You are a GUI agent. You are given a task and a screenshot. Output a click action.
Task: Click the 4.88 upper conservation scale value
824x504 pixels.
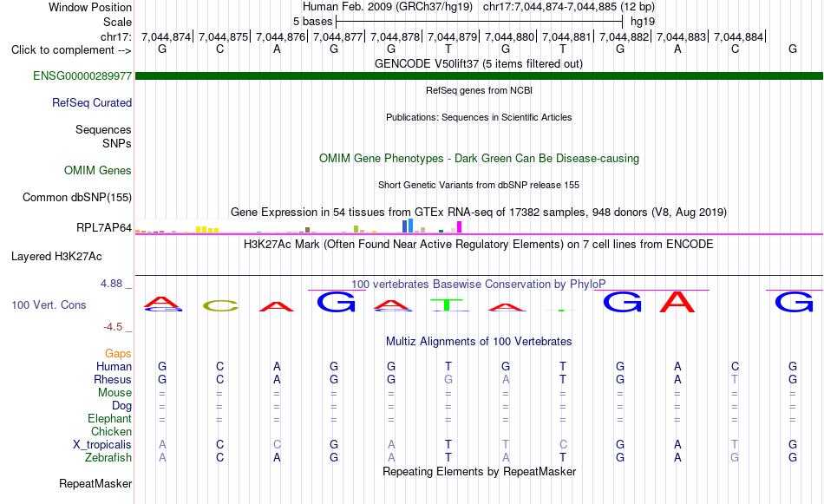coord(111,284)
